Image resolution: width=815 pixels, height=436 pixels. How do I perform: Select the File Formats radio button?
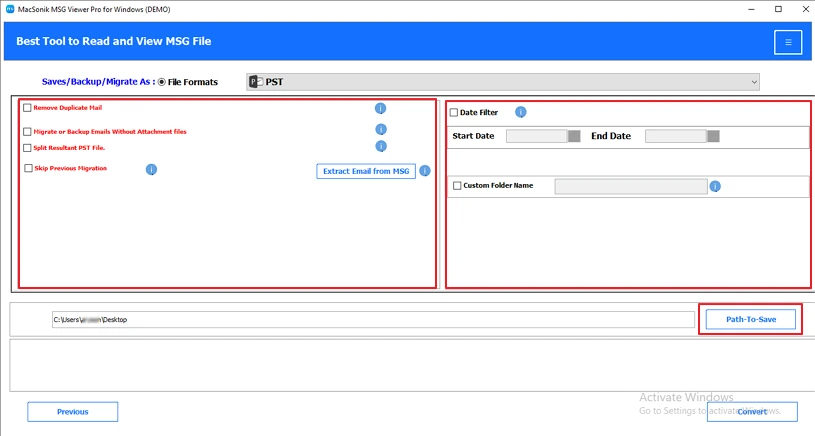coord(162,82)
